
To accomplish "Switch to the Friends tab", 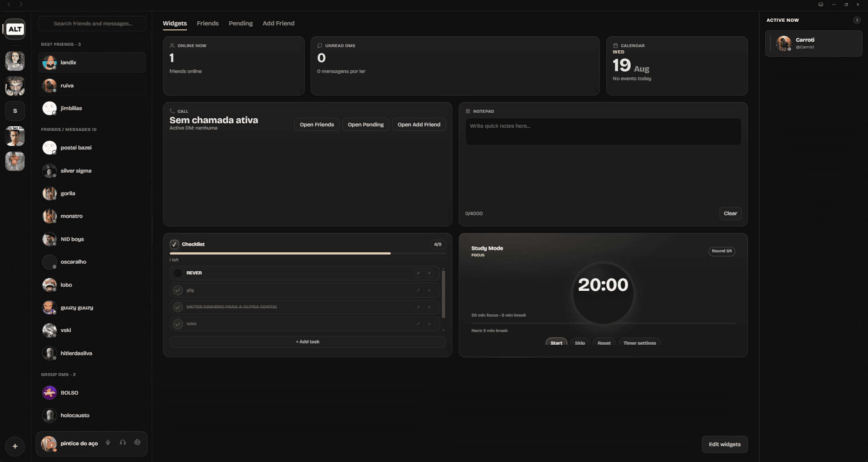I will point(208,24).
